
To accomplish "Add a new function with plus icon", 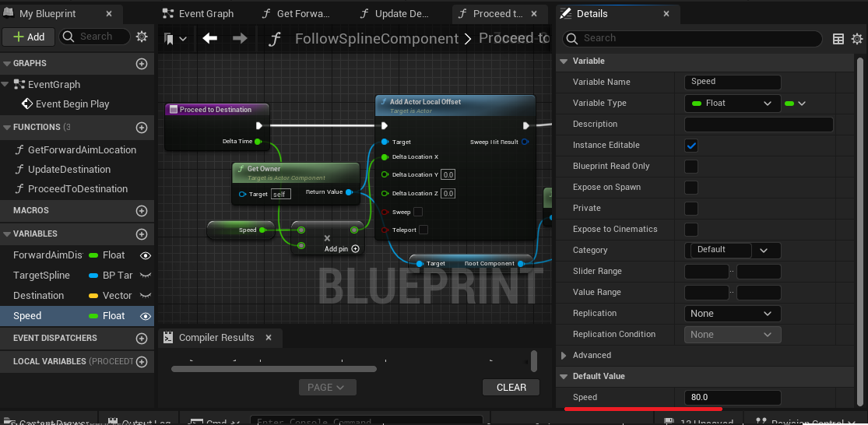I will pyautogui.click(x=142, y=128).
